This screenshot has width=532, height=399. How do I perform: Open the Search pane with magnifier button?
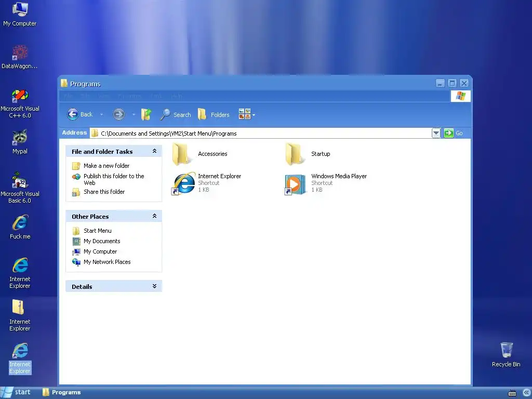pos(176,115)
